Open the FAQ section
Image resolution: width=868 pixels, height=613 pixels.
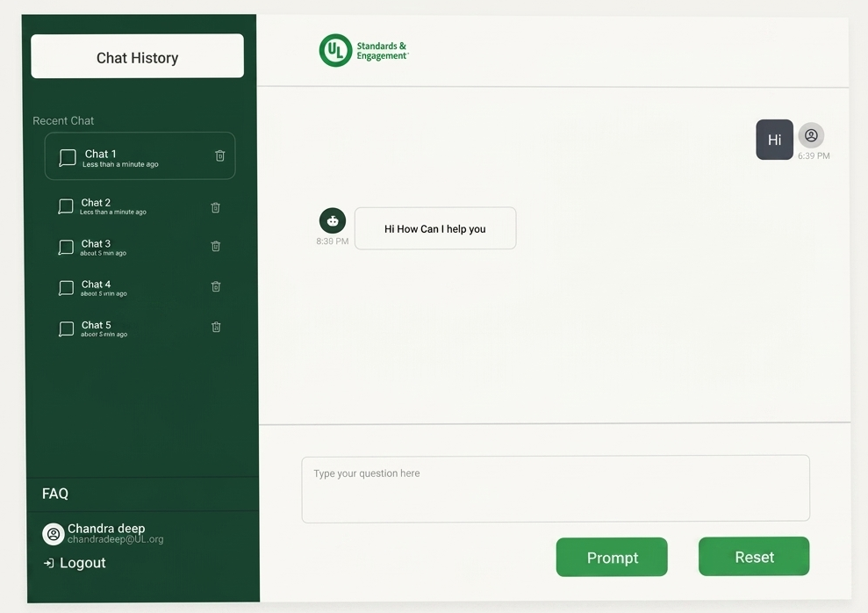54,494
